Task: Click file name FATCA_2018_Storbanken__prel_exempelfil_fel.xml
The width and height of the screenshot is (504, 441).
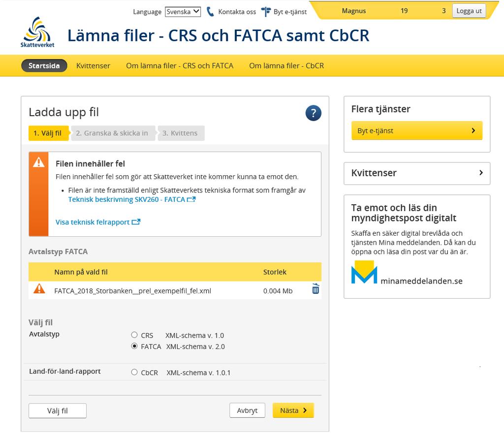Action: pyautogui.click(x=133, y=290)
